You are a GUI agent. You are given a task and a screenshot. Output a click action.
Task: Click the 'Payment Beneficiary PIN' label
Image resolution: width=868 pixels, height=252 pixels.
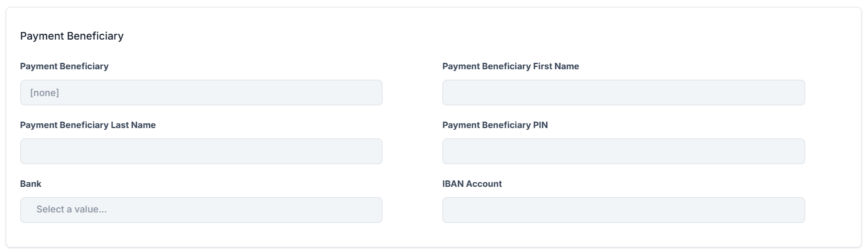[494, 125]
